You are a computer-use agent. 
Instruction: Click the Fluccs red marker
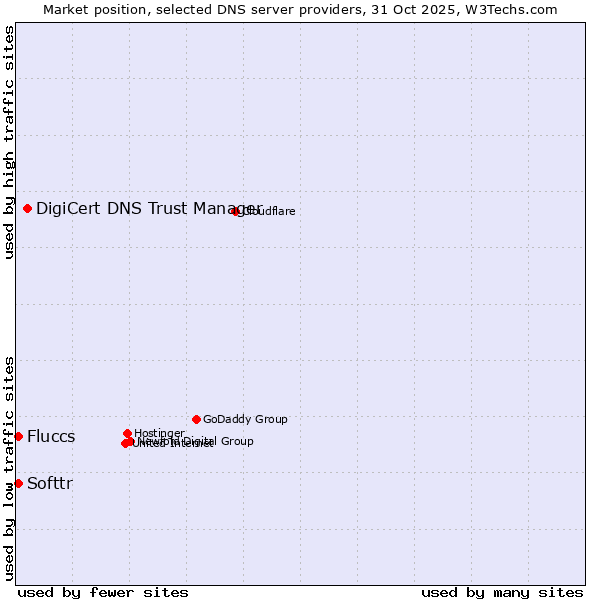[x=18, y=436]
